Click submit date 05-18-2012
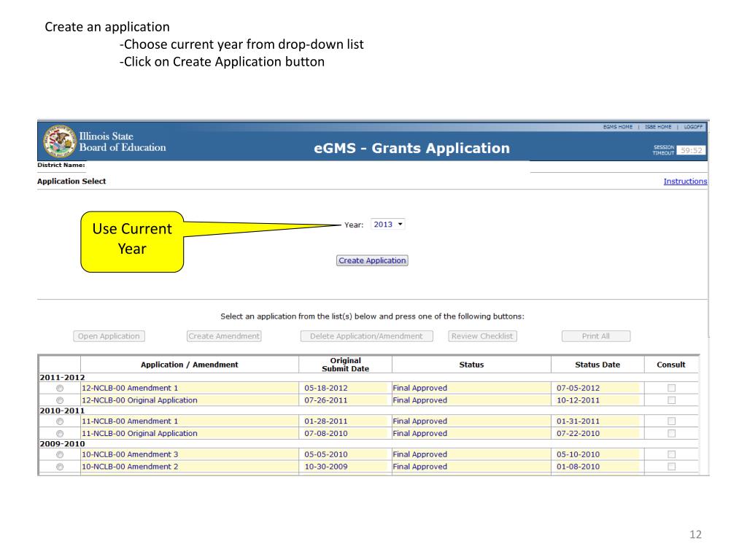 [326, 388]
